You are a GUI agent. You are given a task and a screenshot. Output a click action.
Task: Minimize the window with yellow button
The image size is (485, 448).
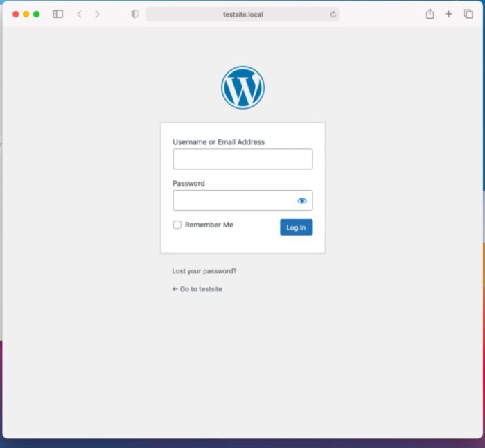pyautogui.click(x=26, y=14)
